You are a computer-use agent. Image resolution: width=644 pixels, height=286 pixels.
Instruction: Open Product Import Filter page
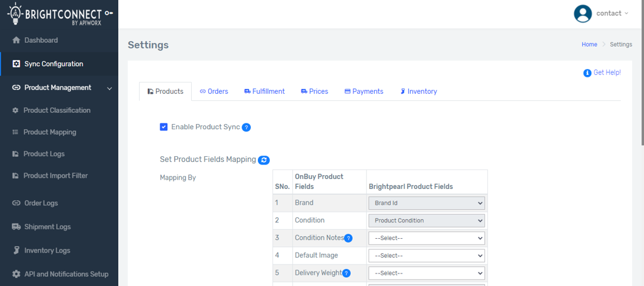tap(59, 176)
